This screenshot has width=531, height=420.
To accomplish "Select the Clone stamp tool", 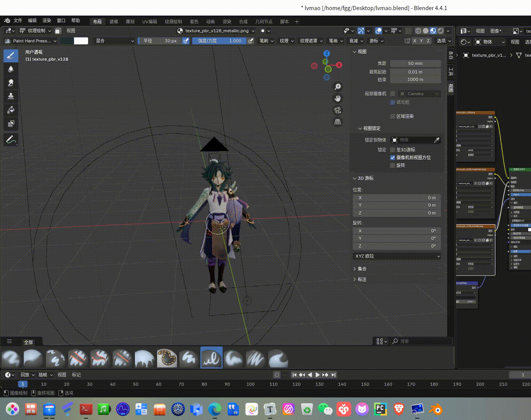I will tap(11, 96).
